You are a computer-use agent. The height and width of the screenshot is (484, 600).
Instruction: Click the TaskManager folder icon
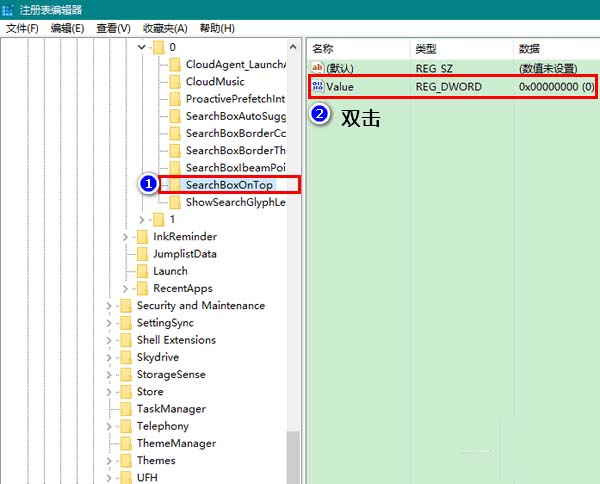pos(125,409)
